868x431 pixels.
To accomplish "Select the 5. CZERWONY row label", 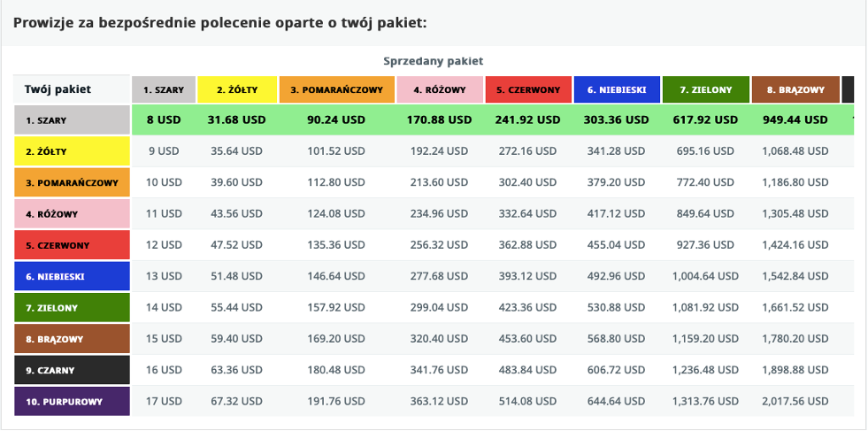I will (72, 245).
